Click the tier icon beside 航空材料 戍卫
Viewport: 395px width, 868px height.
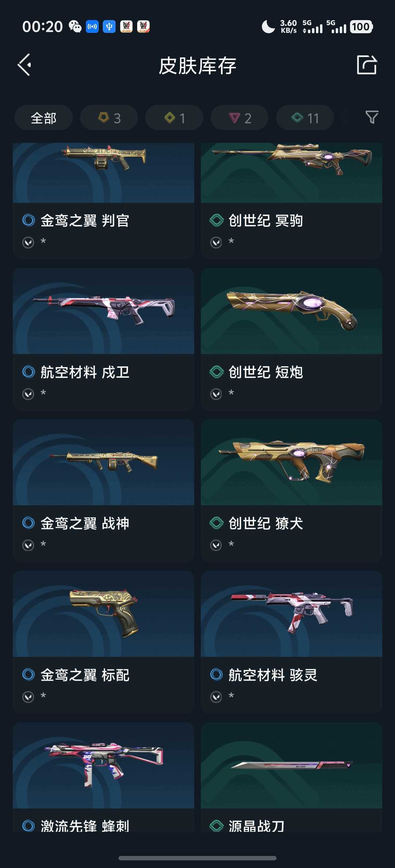[x=29, y=372]
